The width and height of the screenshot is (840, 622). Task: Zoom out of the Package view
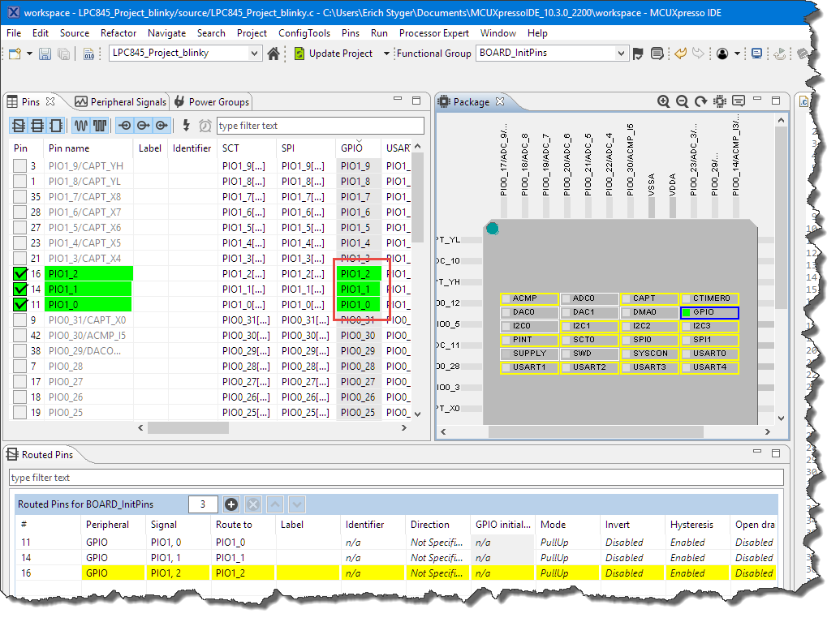[x=682, y=101]
